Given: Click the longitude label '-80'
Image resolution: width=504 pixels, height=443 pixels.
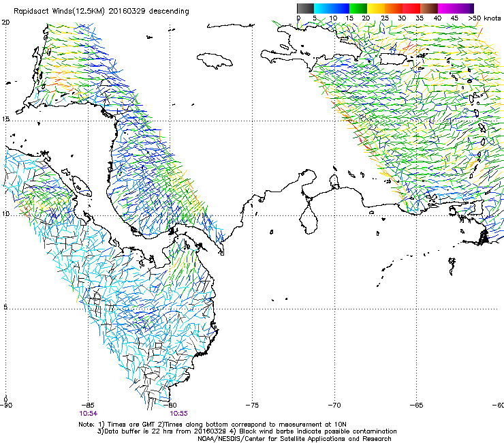Looking at the screenshot, I should click(170, 405).
